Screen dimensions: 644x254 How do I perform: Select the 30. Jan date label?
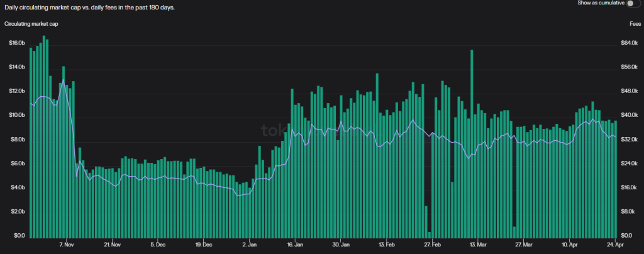[x=341, y=245]
